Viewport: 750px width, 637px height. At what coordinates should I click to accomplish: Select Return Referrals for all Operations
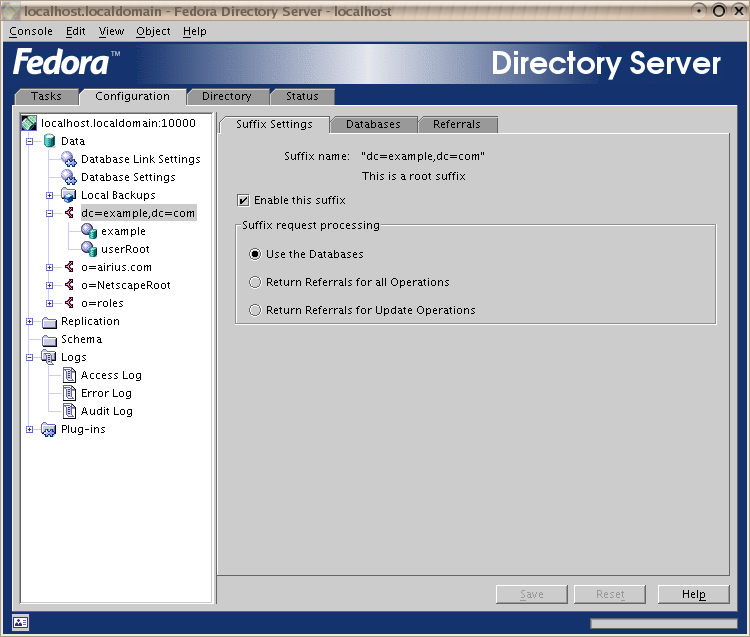[x=255, y=282]
